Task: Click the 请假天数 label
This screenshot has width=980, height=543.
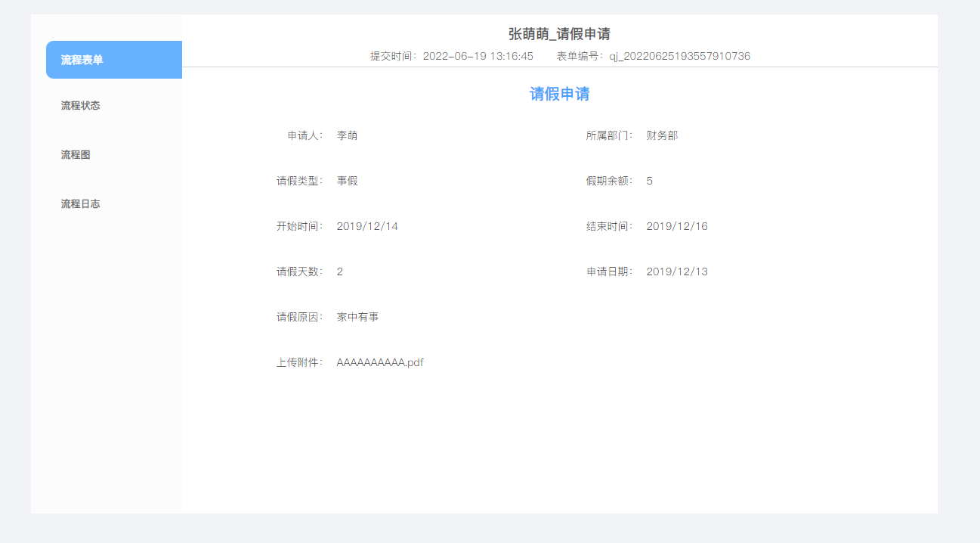Action: [300, 271]
